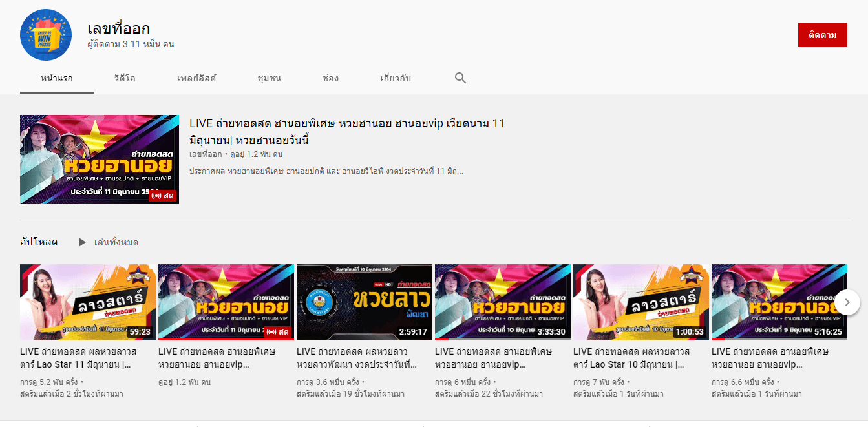This screenshot has width=868, height=427.
Task: Open the live หวยฮานอย thumbnail in uploads row
Action: 226,302
